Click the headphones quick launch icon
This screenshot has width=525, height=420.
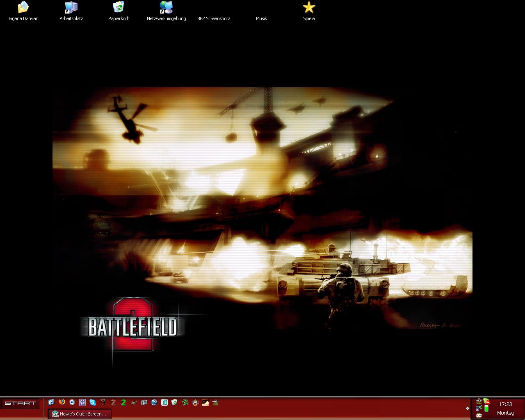click(82, 402)
